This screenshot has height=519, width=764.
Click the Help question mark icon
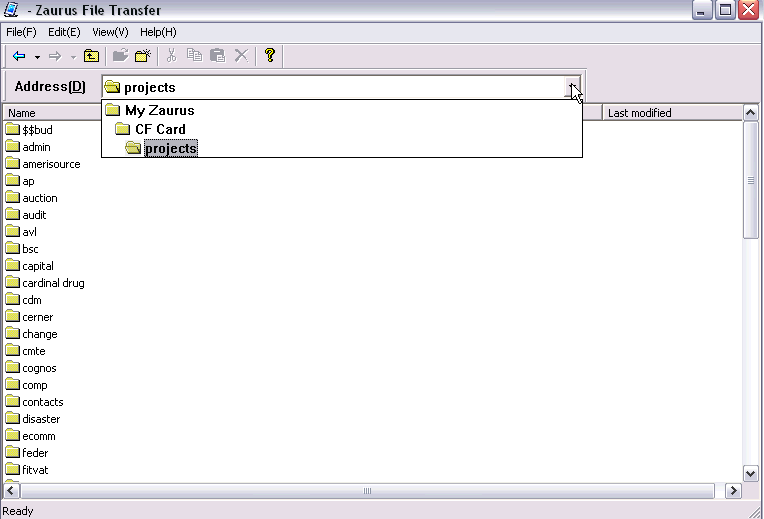tap(269, 56)
